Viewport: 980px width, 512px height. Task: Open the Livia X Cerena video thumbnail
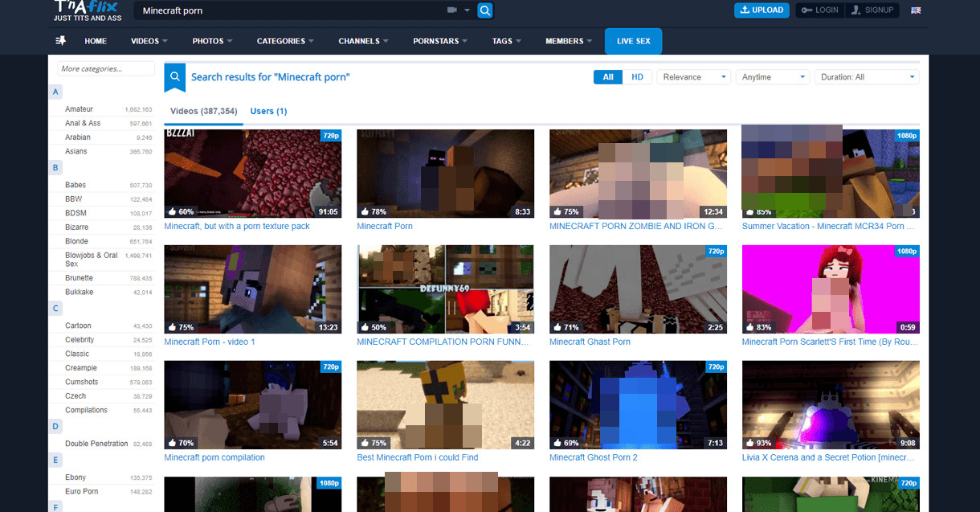(x=831, y=405)
